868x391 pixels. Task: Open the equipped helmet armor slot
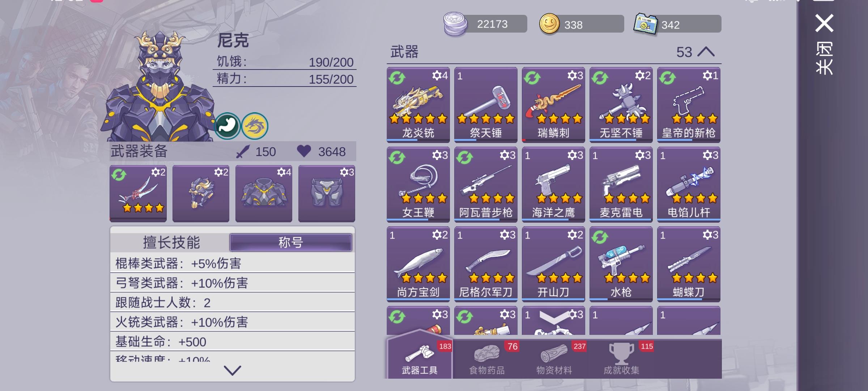[x=201, y=193]
